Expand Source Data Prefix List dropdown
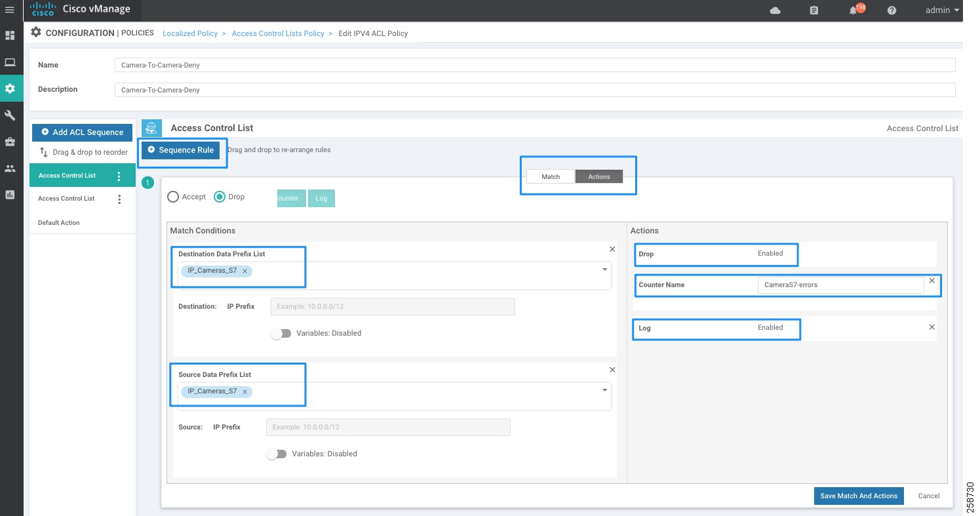 (x=604, y=390)
